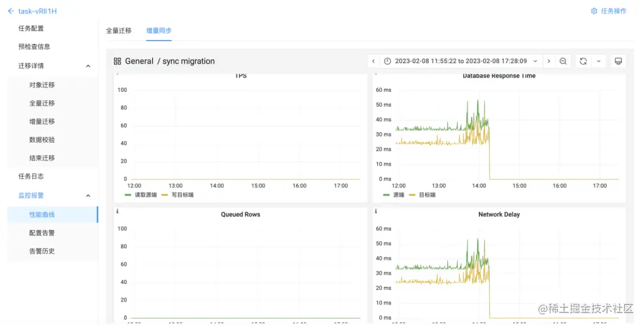
Task: Open the refresh interval dropdown arrow
Action: point(599,61)
